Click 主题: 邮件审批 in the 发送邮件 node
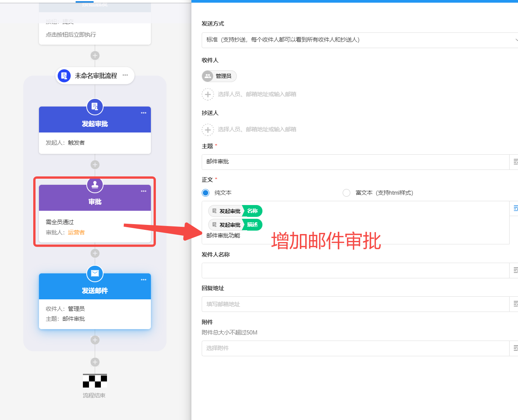518x420 pixels. pyautogui.click(x=65, y=319)
